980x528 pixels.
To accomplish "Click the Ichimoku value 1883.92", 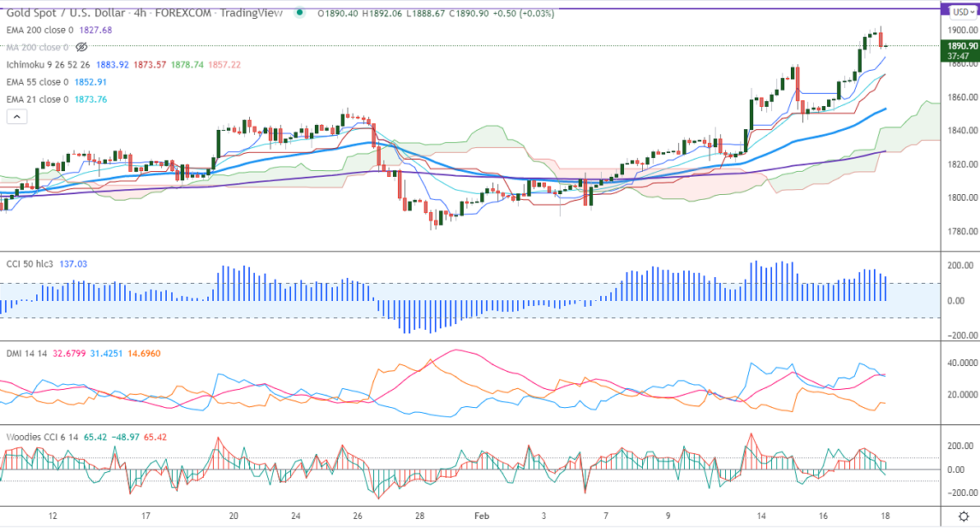I will click(x=113, y=65).
